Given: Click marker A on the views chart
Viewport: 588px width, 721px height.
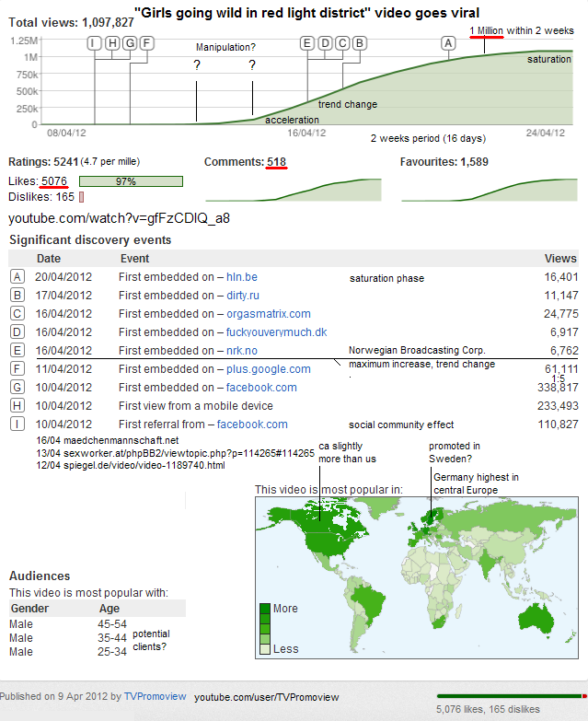Looking at the screenshot, I should click(x=448, y=43).
